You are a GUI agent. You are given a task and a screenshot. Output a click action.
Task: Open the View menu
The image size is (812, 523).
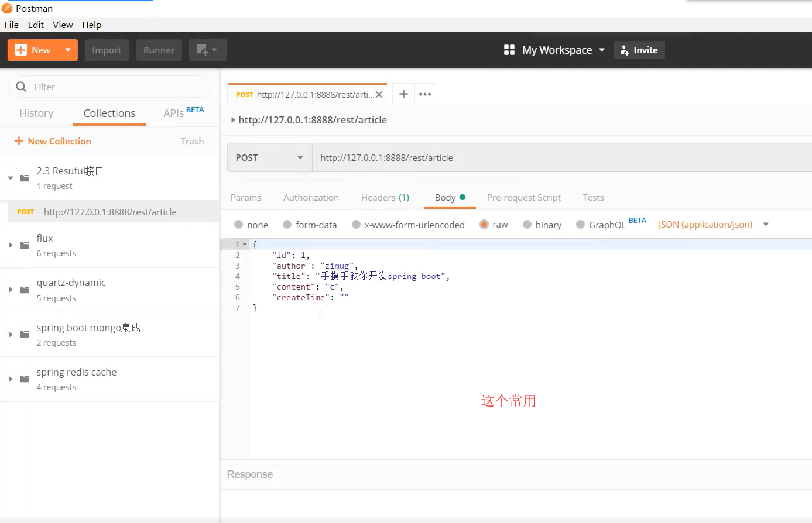point(63,25)
